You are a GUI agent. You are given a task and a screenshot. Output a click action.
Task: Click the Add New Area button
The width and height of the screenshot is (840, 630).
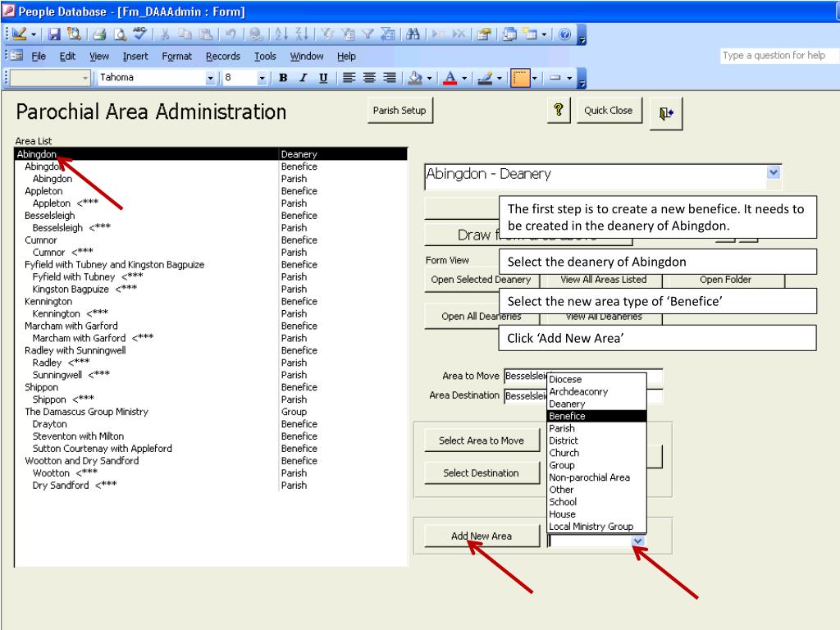tap(482, 536)
